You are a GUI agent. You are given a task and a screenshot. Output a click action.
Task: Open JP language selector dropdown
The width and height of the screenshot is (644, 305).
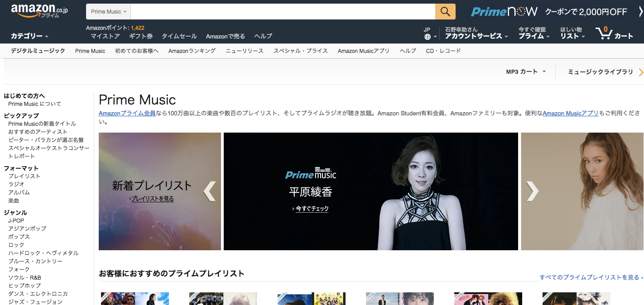[430, 33]
